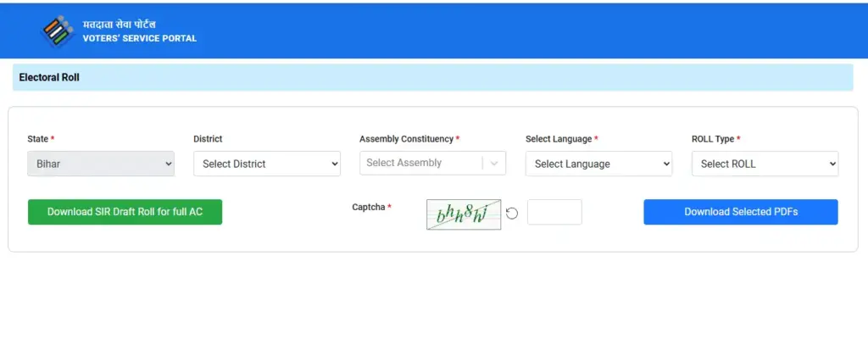Click the Voters' Service Portal logo icon
Screen dimensions: 868x356
click(x=57, y=31)
